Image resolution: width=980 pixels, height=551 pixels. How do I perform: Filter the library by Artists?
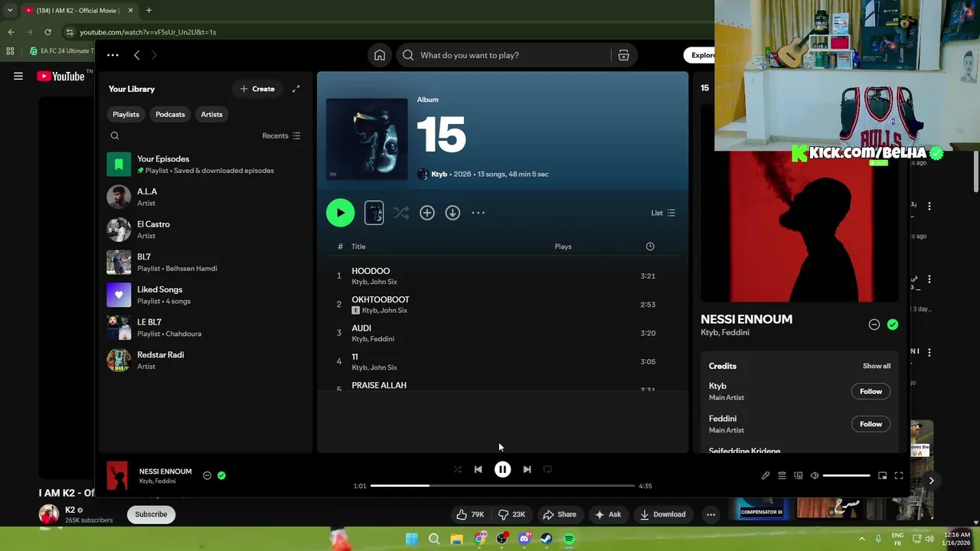coord(211,114)
